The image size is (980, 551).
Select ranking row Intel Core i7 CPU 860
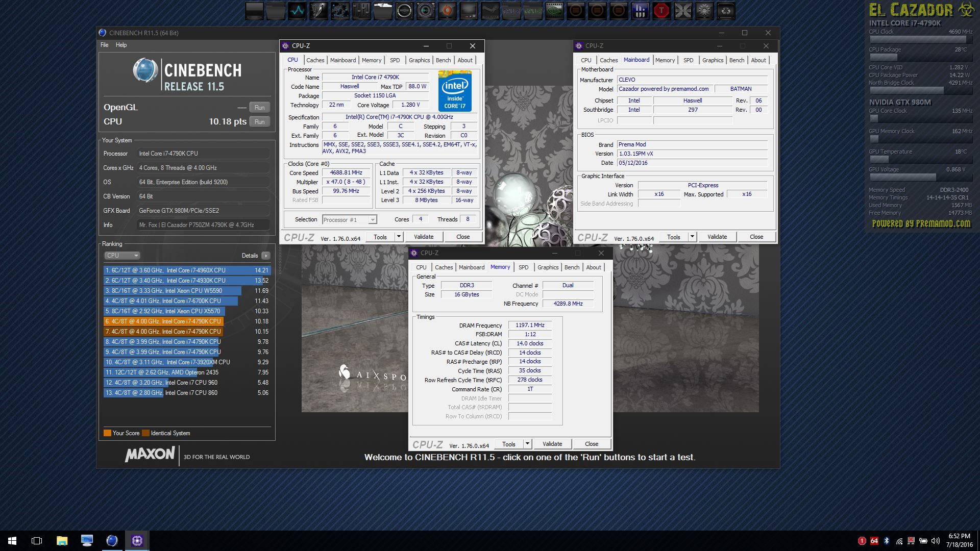[x=187, y=393]
